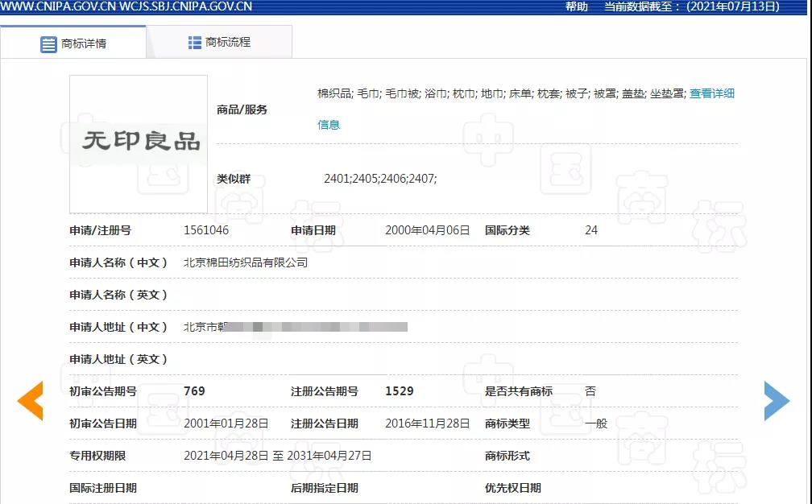Image resolution: width=812 pixels, height=504 pixels.
Task: Click the 信息 link below goods list
Action: (x=329, y=125)
